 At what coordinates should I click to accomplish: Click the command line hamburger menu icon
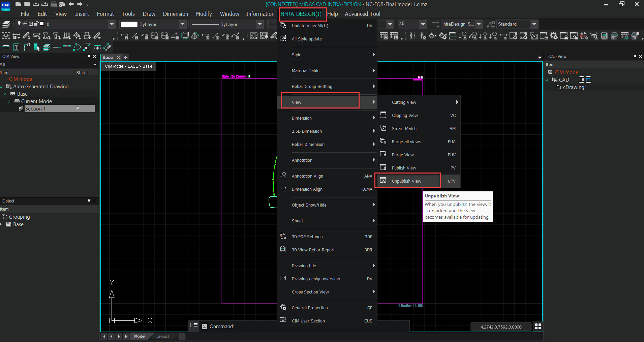coord(195,325)
